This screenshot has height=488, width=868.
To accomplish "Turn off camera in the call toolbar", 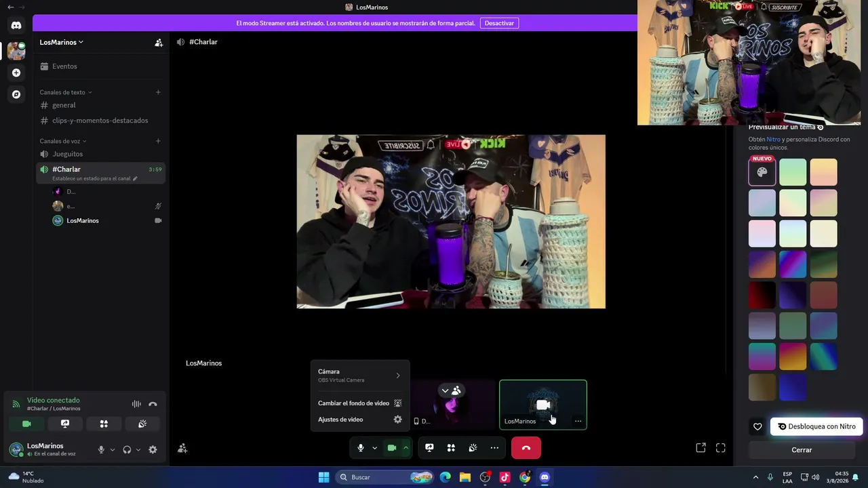I will (391, 448).
